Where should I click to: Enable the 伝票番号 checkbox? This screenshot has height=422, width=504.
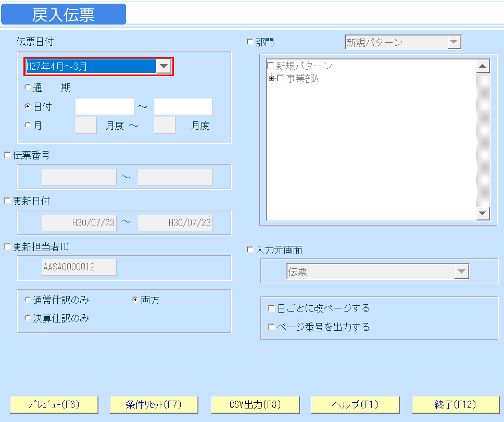pyautogui.click(x=7, y=154)
